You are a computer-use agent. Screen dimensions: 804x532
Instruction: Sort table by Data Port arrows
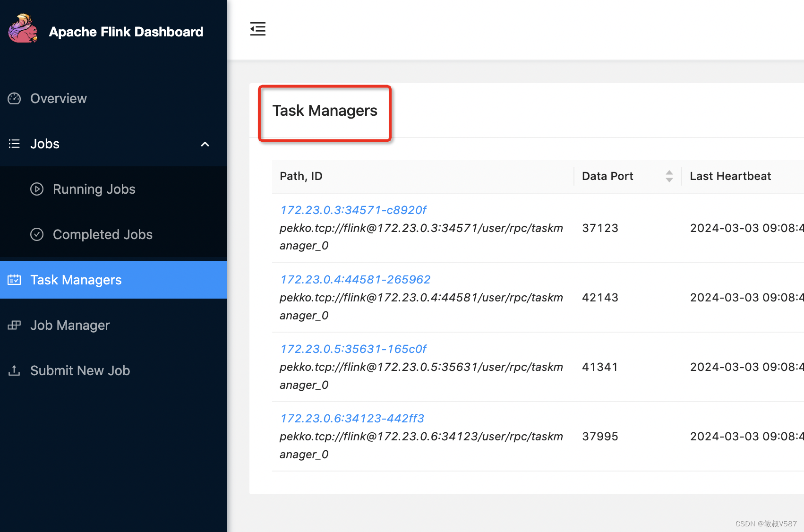(x=669, y=176)
